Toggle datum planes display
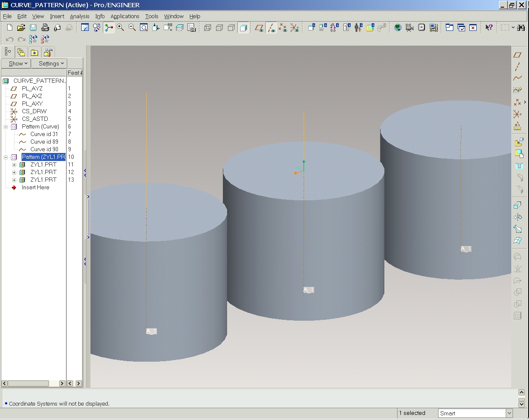The image size is (529, 420). 259,28
